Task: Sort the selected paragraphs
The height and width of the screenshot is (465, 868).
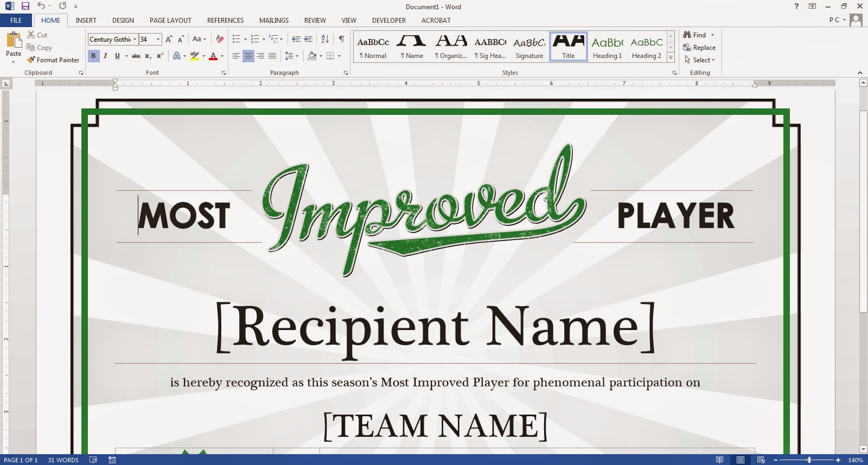Action: 325,39
